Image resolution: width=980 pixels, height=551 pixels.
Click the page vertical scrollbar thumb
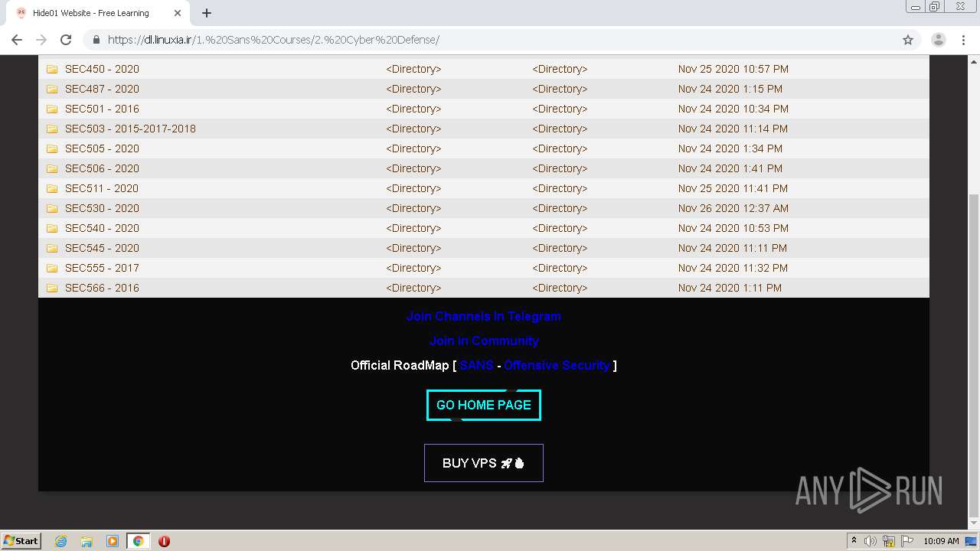pyautogui.click(x=974, y=355)
